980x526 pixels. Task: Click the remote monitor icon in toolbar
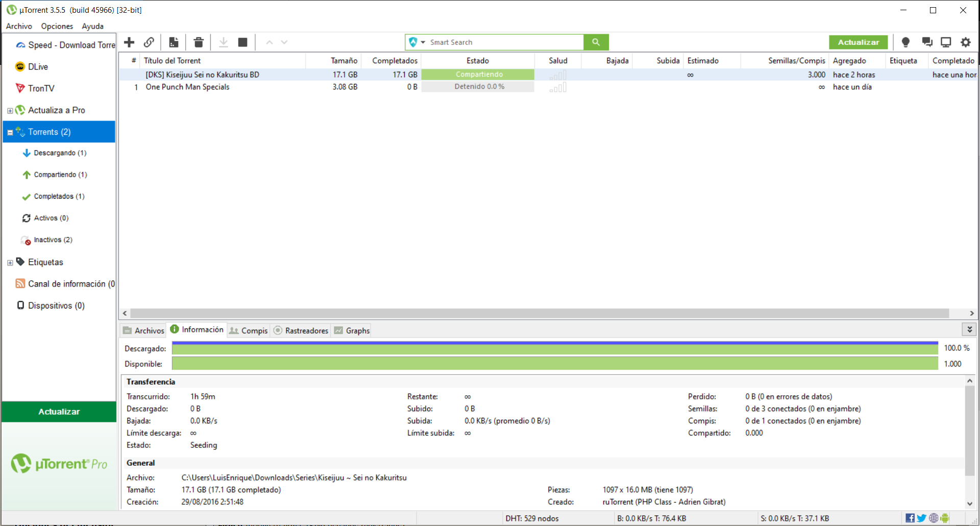pyautogui.click(x=946, y=42)
